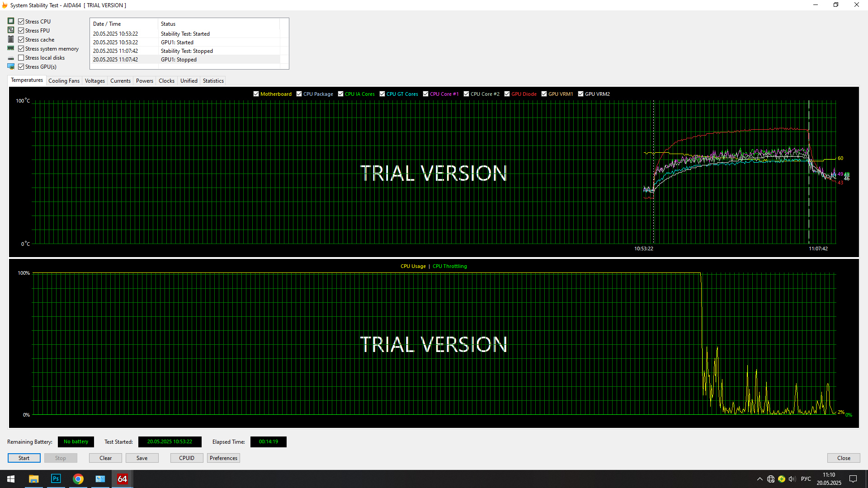Uncheck the CPU GT Cores graph checkbox
Viewport: 868px width, 488px height.
click(x=382, y=94)
